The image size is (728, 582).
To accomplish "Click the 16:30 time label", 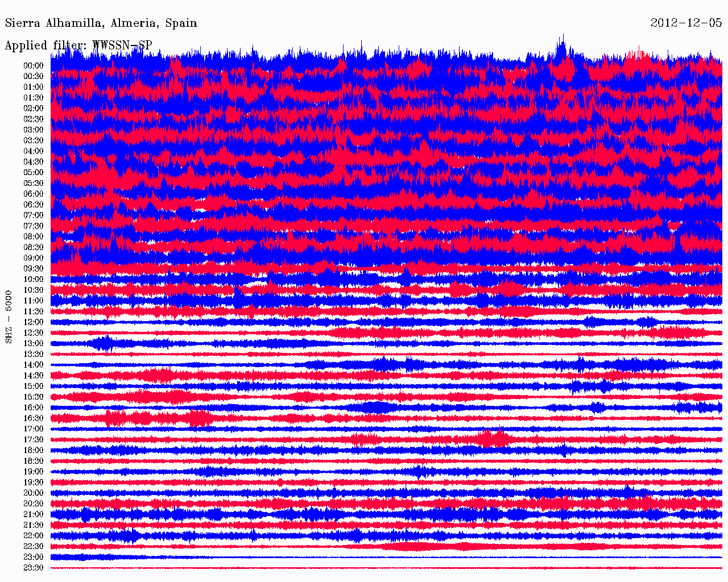I will (34, 418).
